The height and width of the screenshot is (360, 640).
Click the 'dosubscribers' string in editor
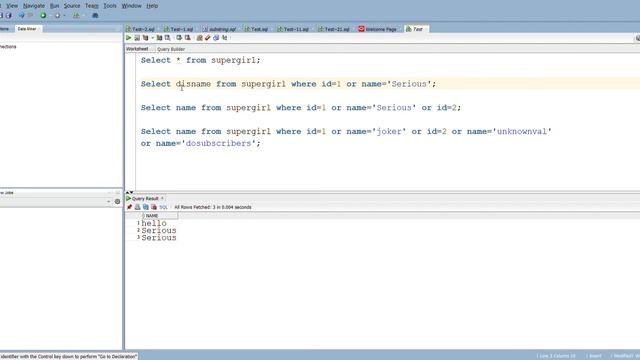[218, 144]
